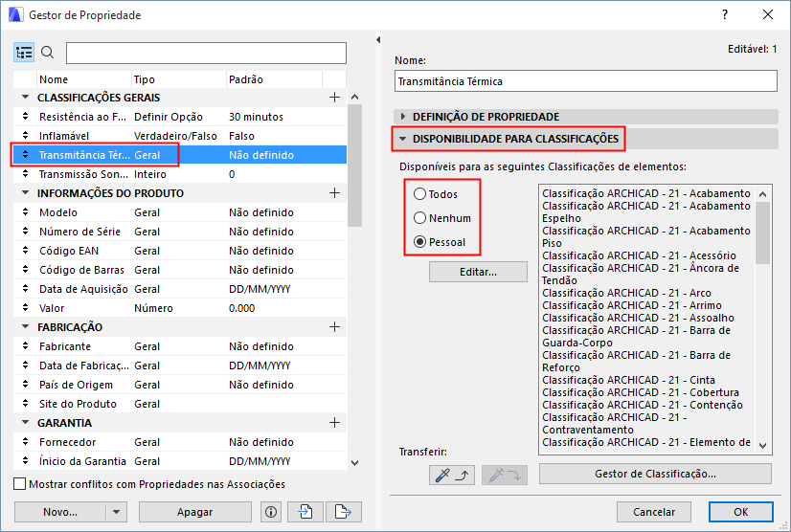Click the search text field
Screen dimensions: 791x532
pyautogui.click(x=206, y=53)
